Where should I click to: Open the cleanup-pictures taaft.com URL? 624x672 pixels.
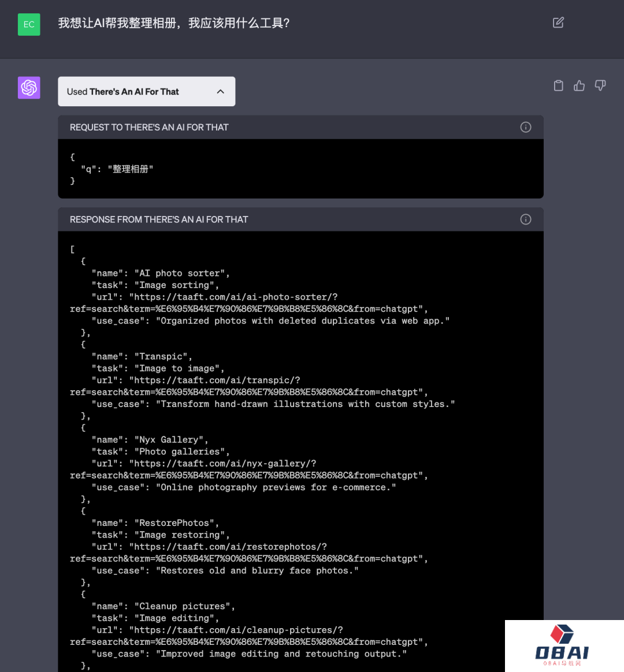tap(236, 630)
